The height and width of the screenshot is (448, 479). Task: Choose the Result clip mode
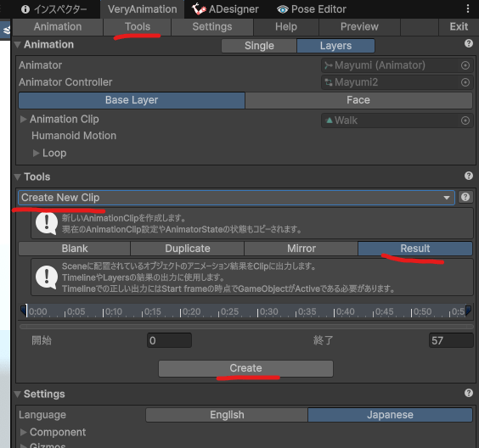[415, 249]
